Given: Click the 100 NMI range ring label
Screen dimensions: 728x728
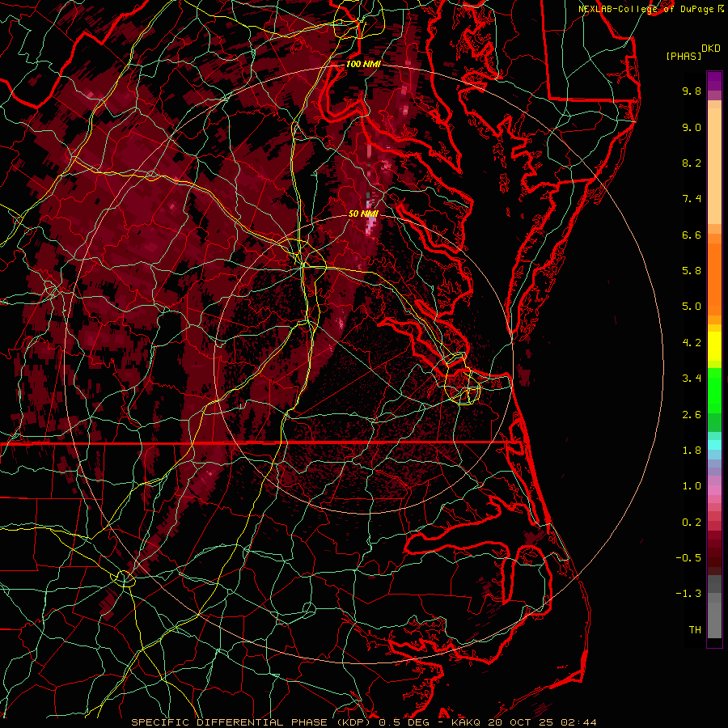Looking at the screenshot, I should click(363, 64).
